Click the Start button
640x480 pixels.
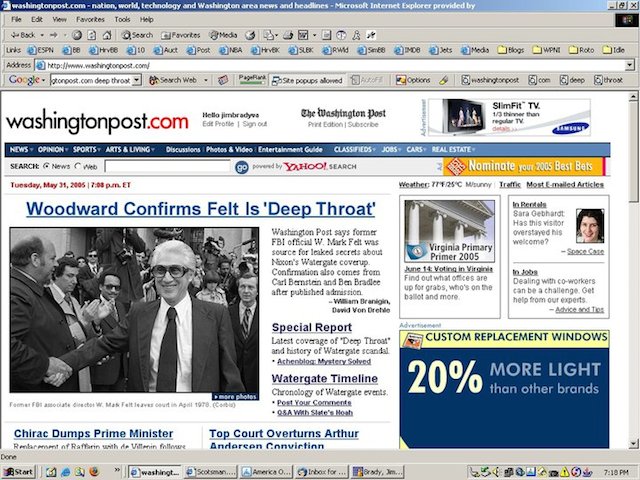pyautogui.click(x=18, y=472)
